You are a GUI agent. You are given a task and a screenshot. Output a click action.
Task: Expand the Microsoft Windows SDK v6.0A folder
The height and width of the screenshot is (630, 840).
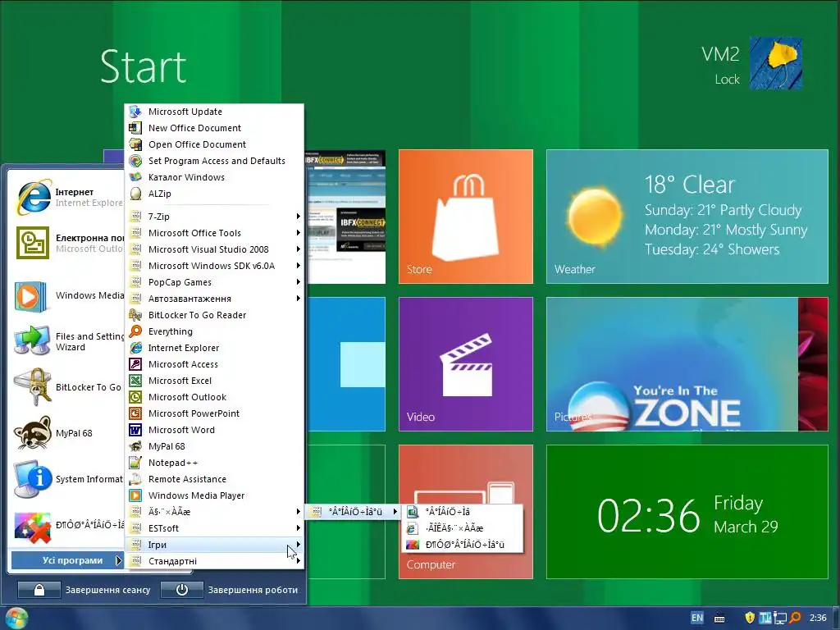pos(214,266)
